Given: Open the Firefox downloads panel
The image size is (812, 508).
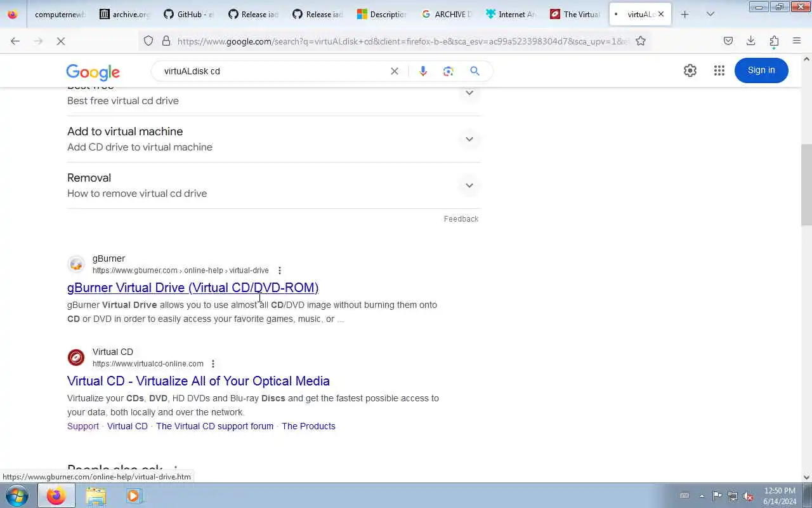Looking at the screenshot, I should click(x=751, y=41).
